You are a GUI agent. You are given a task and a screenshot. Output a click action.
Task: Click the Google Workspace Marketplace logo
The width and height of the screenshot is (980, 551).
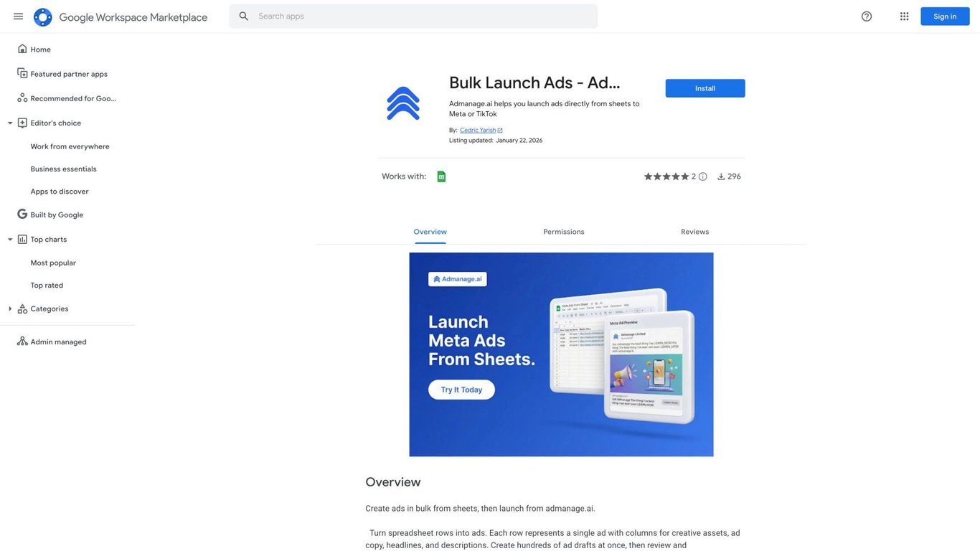click(x=43, y=17)
